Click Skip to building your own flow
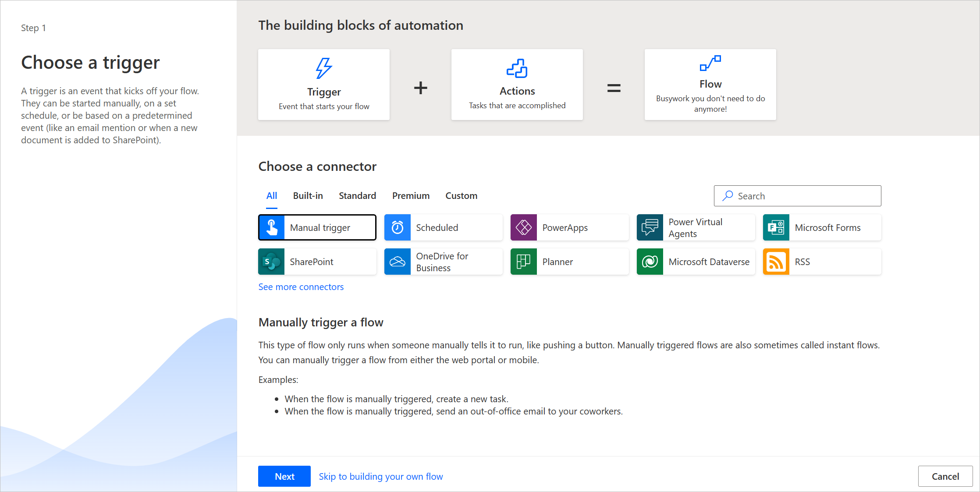This screenshot has height=492, width=980. tap(381, 476)
